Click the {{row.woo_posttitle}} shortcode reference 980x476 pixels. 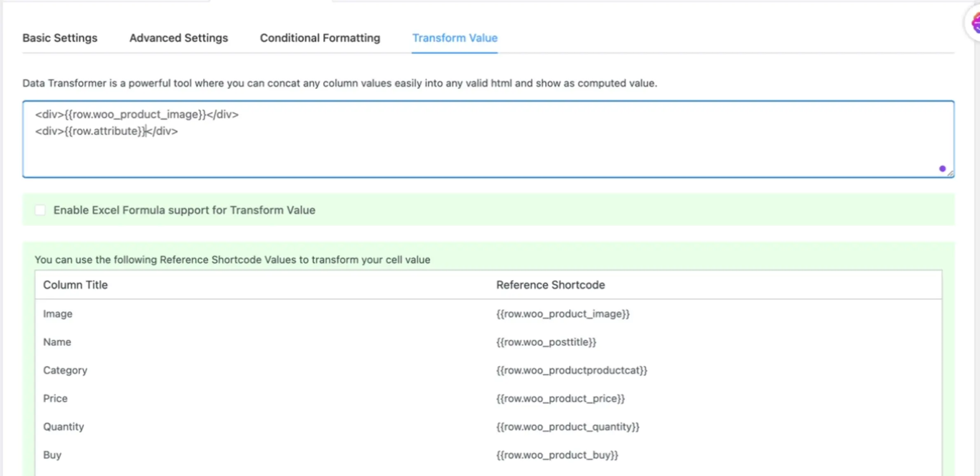pos(546,342)
